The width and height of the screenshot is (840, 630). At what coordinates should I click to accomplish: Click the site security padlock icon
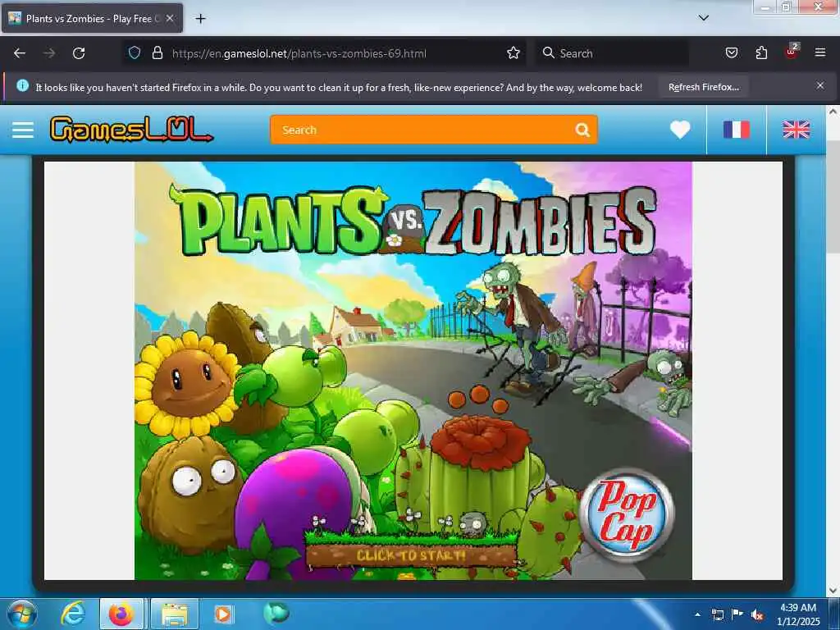pyautogui.click(x=157, y=52)
